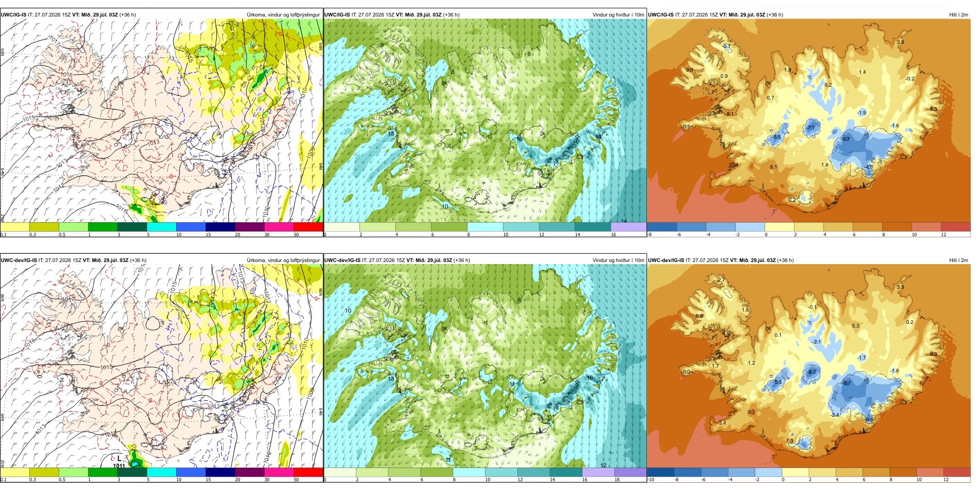Click the 14 wind speed label on UWC/IG-IS wind map
The image size is (980, 490).
624,221
